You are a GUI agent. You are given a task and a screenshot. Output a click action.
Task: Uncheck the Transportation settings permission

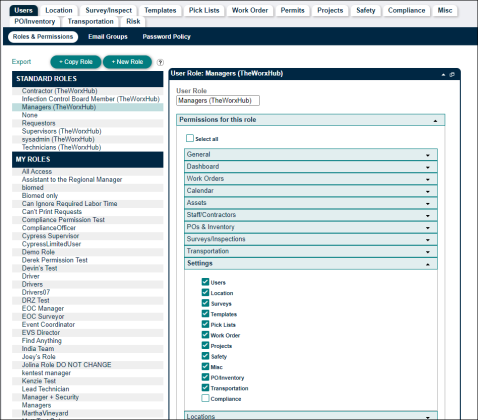[x=205, y=388]
